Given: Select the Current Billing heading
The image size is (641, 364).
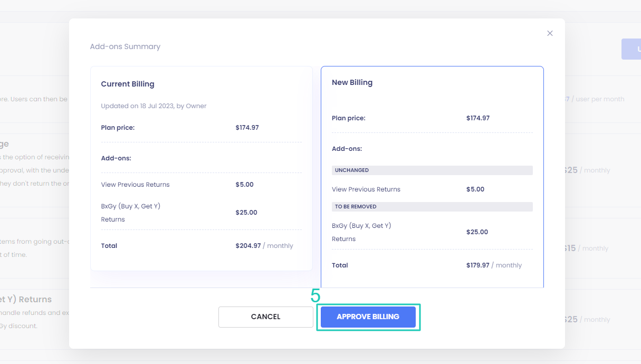Looking at the screenshot, I should [x=128, y=84].
